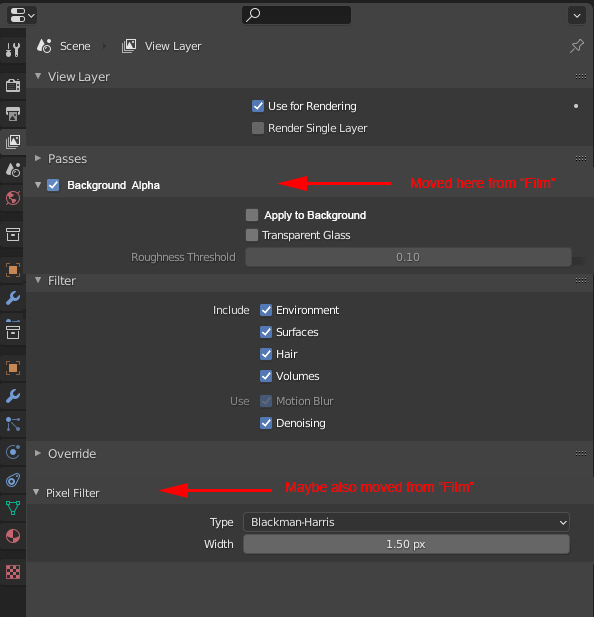Image resolution: width=594 pixels, height=617 pixels.
Task: Open the Physics properties tab
Action: point(13,452)
